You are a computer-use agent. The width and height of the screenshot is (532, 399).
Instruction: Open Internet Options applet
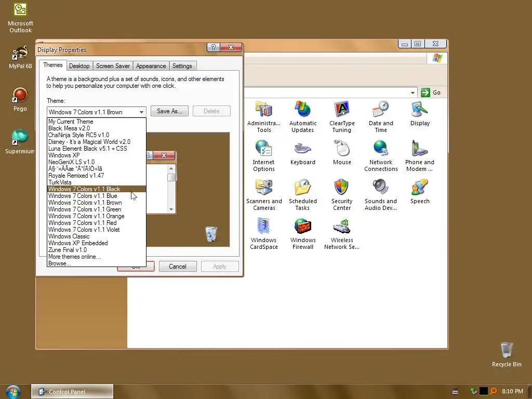click(x=263, y=156)
